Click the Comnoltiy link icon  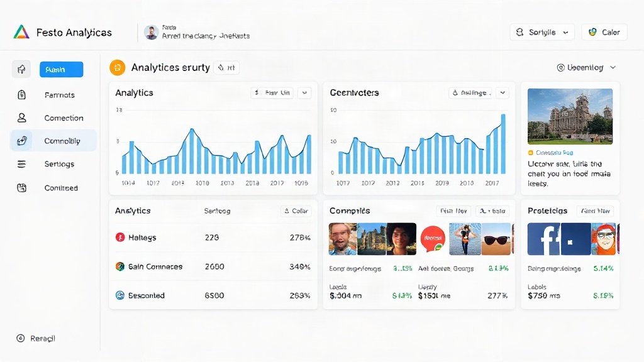[22, 141]
